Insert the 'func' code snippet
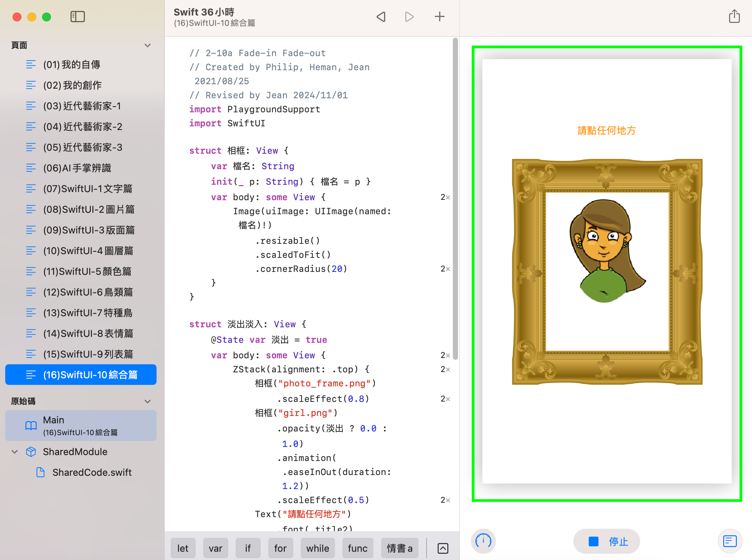Screen dimensions: 752x560 [x=357, y=548]
